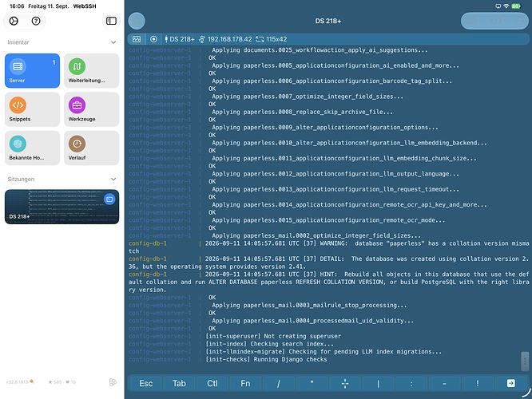Click the purple Werkzeuge toolbox icon

pyautogui.click(x=77, y=105)
